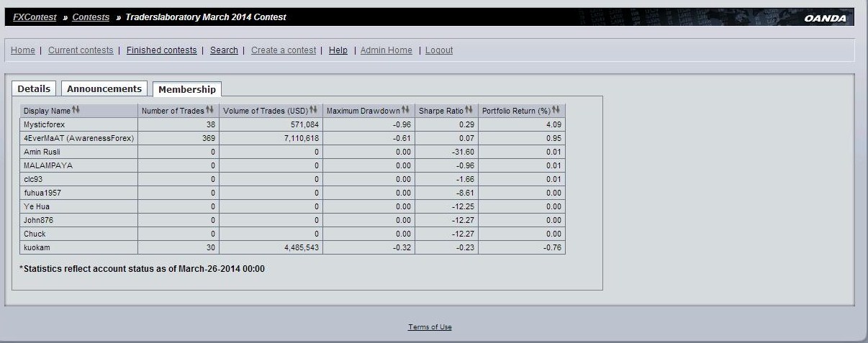Open the Announcements tab
Image resolution: width=868 pixels, height=343 pixels.
click(104, 88)
